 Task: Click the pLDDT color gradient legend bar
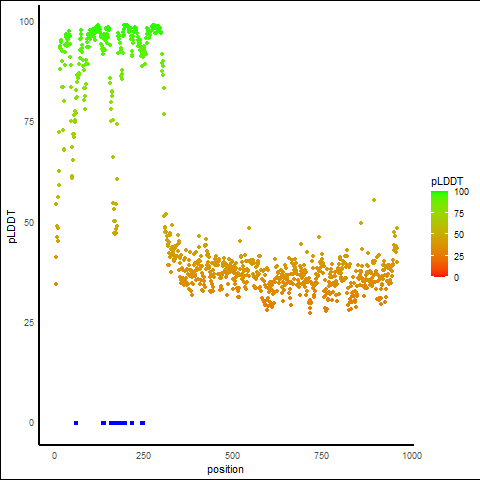coord(439,234)
